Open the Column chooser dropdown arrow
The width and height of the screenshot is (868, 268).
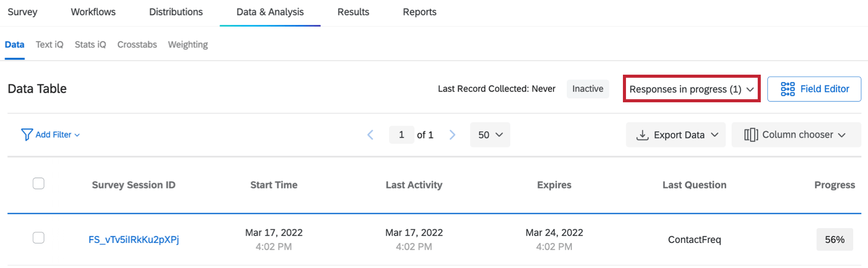(841, 135)
